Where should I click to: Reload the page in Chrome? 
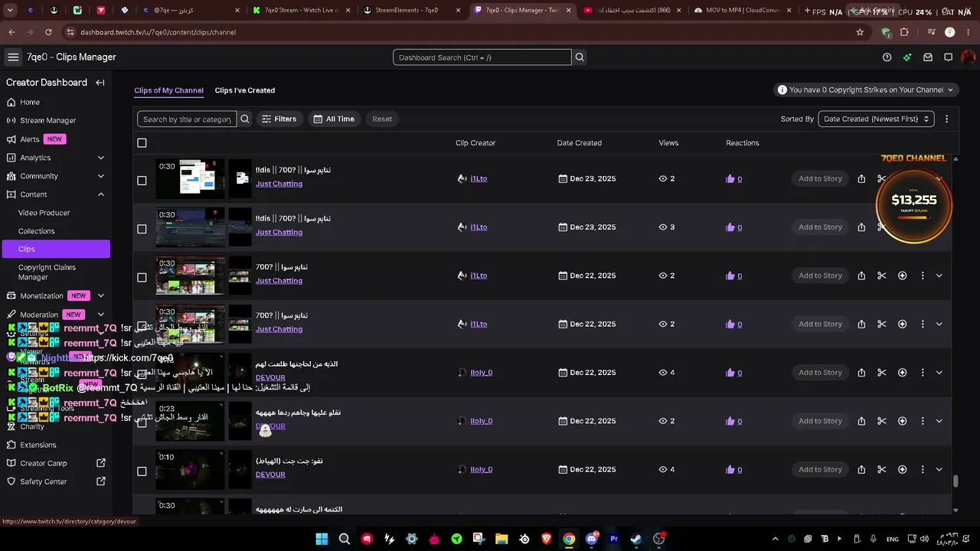pyautogui.click(x=48, y=32)
